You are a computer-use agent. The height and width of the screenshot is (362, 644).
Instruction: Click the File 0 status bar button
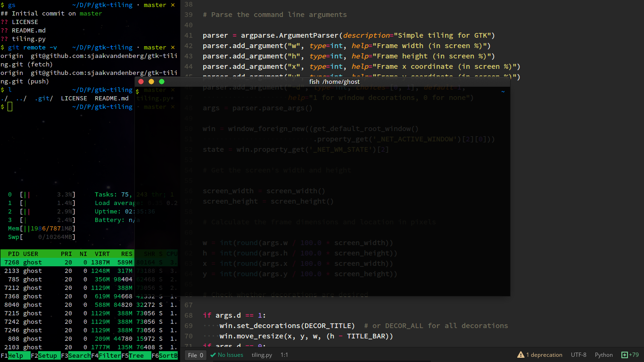coord(195,355)
